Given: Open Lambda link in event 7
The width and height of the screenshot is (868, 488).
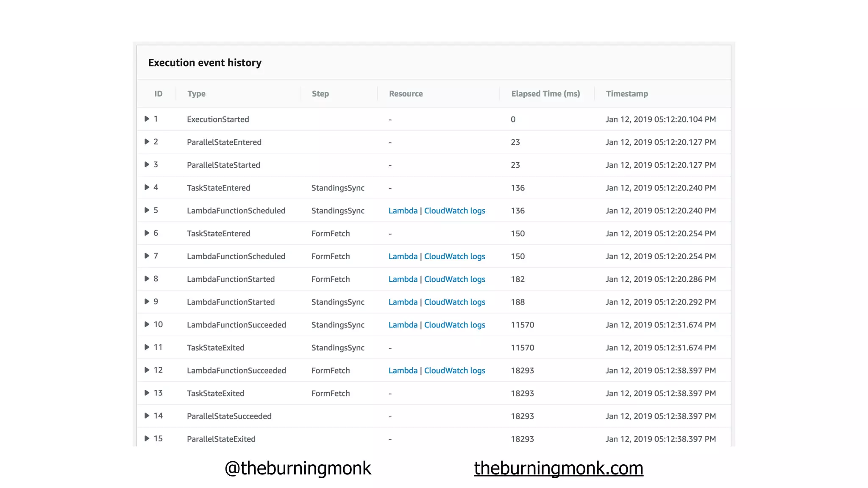Looking at the screenshot, I should (x=403, y=256).
